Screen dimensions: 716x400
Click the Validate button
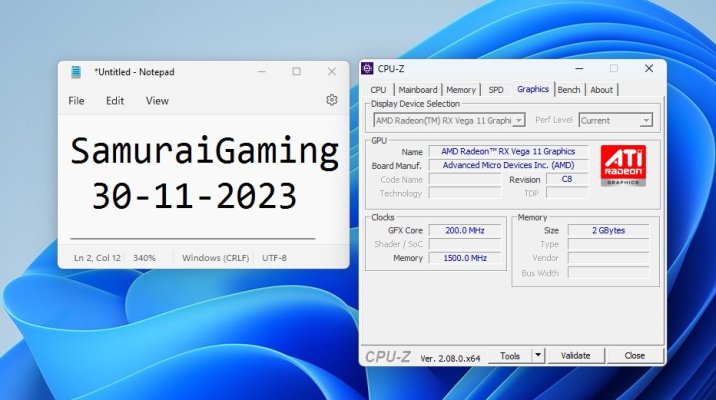click(x=575, y=355)
